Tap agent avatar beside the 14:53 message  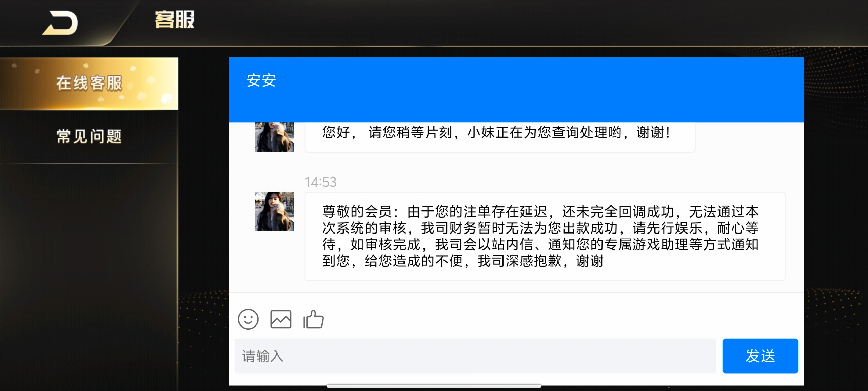coord(274,211)
